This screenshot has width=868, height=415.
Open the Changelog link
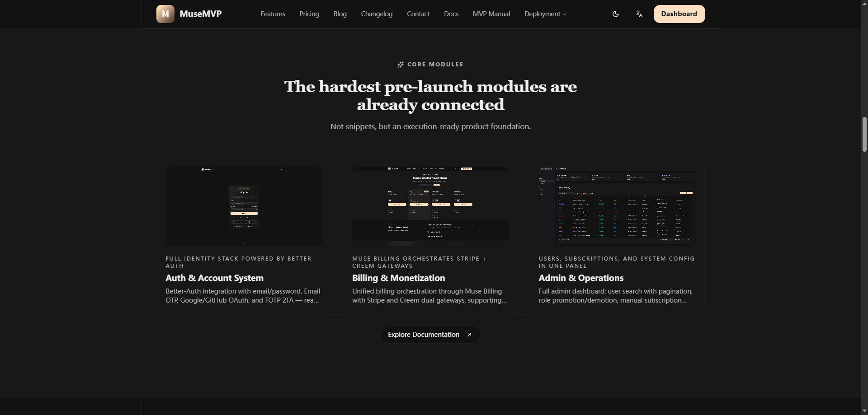click(376, 14)
